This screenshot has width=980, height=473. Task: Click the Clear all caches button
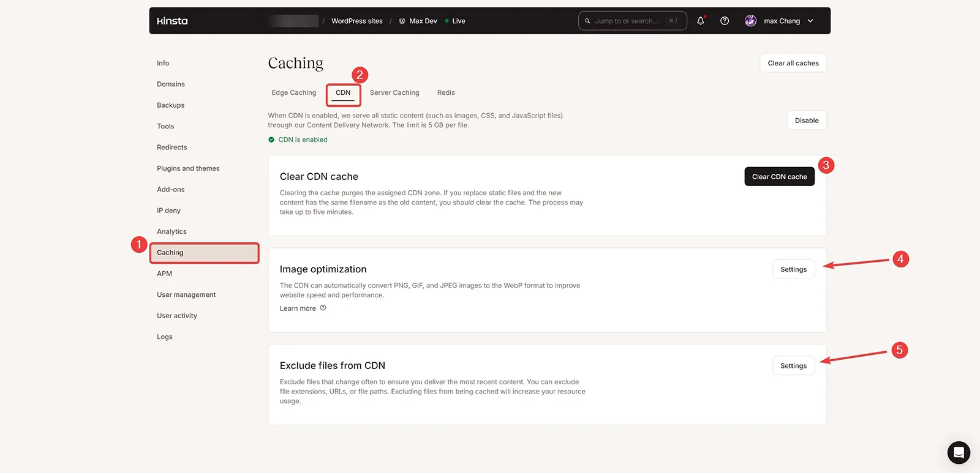793,63
